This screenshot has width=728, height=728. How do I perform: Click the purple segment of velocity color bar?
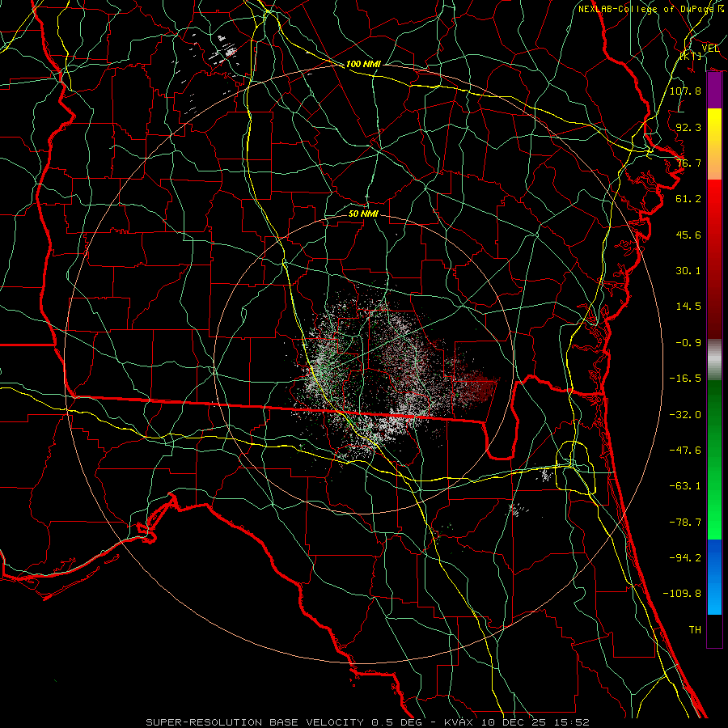click(x=714, y=91)
